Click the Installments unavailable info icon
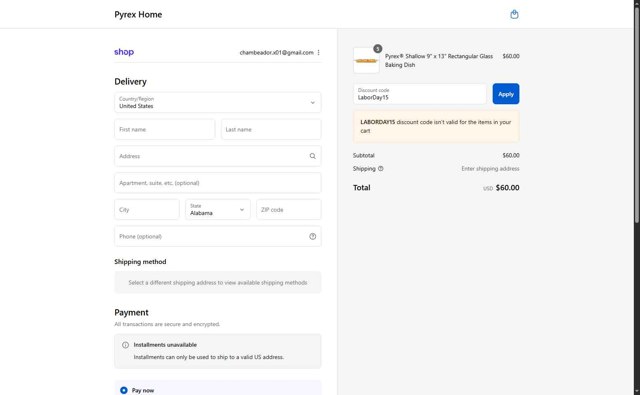 click(x=125, y=345)
